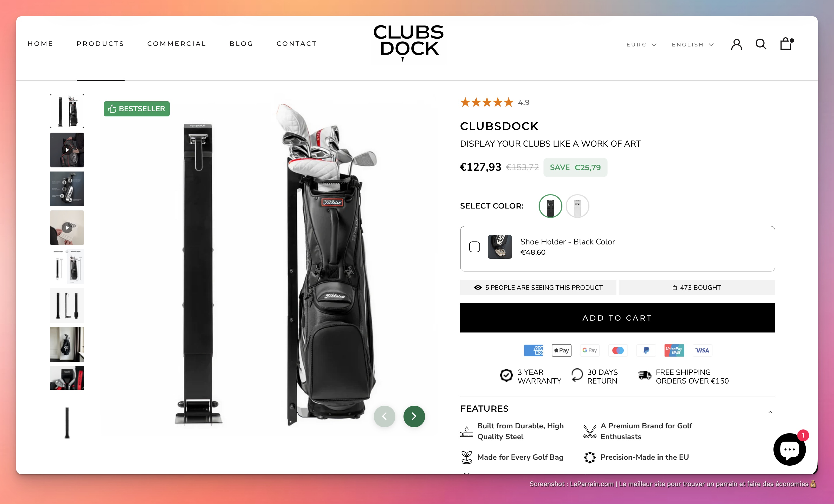Open the EUR currency dropdown
Viewport: 834px width, 504px height.
641,45
